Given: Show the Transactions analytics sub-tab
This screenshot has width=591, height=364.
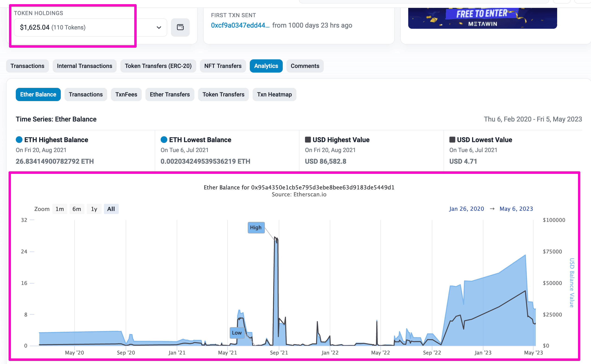Looking at the screenshot, I should 86,94.
